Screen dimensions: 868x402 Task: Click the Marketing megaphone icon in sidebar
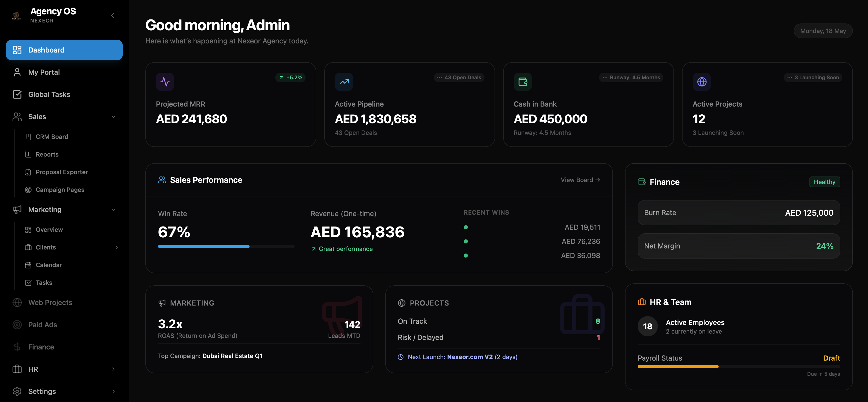coord(17,210)
